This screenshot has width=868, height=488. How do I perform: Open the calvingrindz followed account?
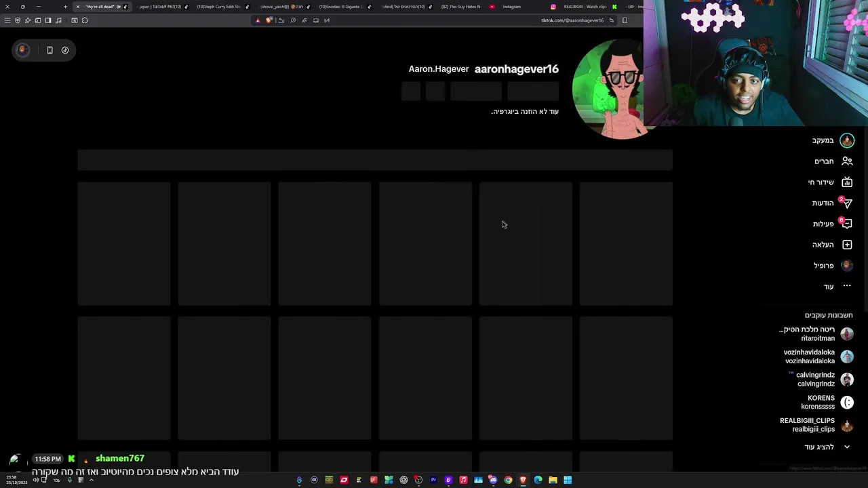coord(821,380)
